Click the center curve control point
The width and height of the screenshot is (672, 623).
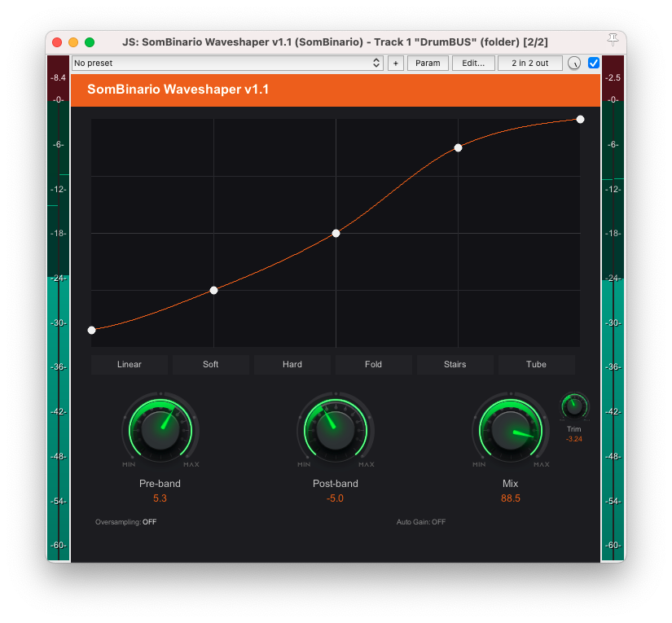pyautogui.click(x=336, y=234)
